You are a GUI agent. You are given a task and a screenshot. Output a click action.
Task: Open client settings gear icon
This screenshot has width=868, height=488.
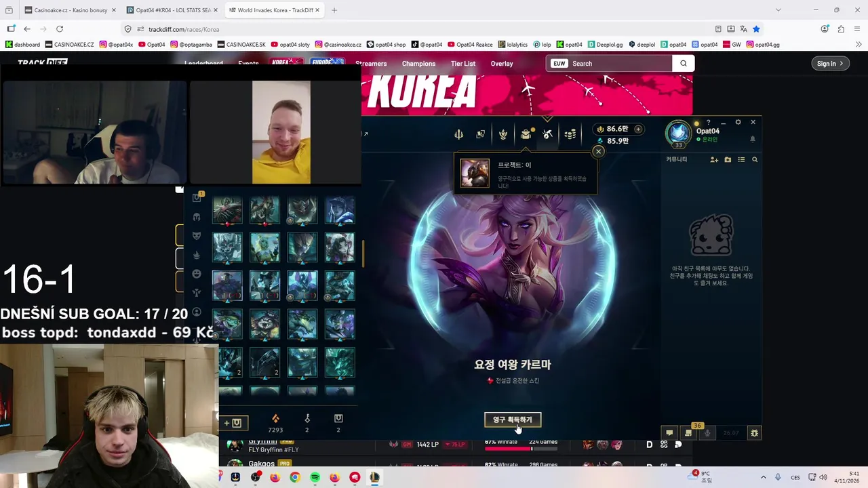pos(738,122)
